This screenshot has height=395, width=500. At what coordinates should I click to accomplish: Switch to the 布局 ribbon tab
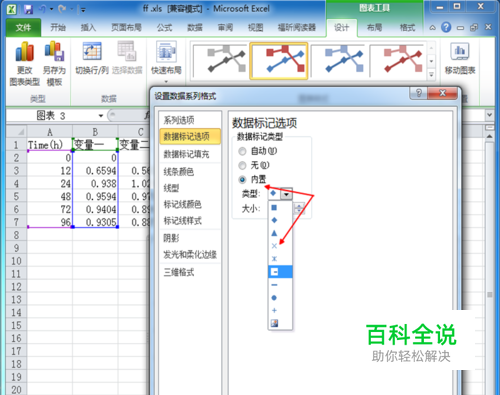(374, 27)
